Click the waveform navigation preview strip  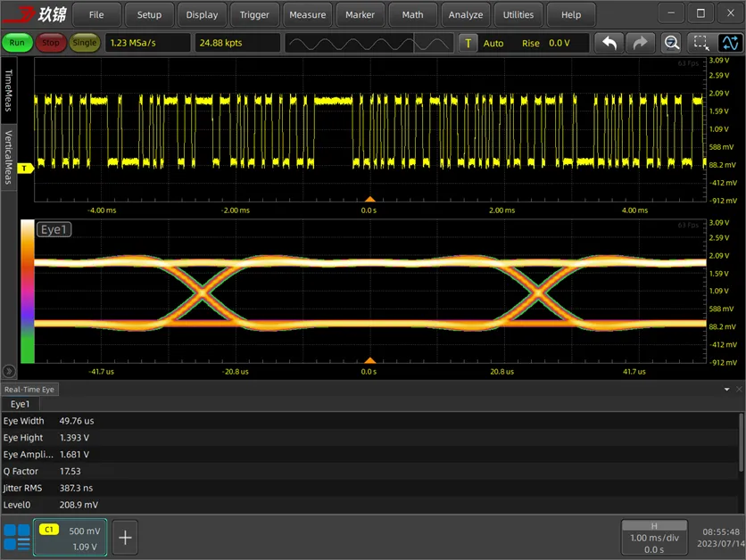point(369,43)
